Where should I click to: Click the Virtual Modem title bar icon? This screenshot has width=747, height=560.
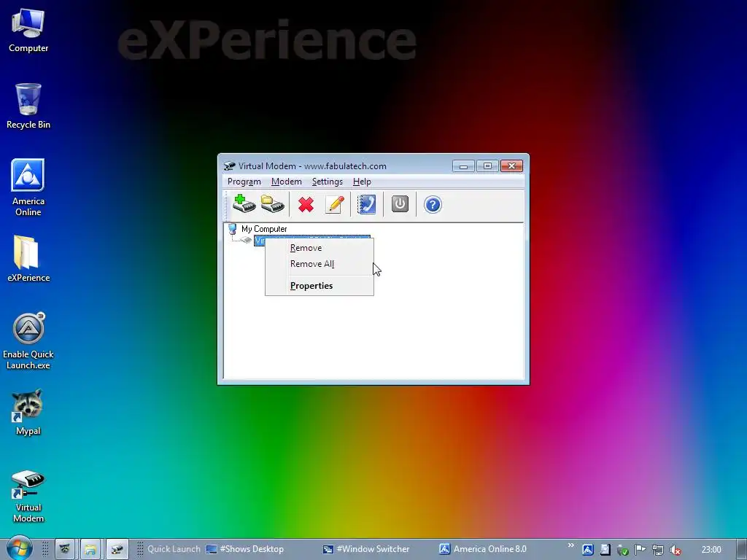point(230,166)
